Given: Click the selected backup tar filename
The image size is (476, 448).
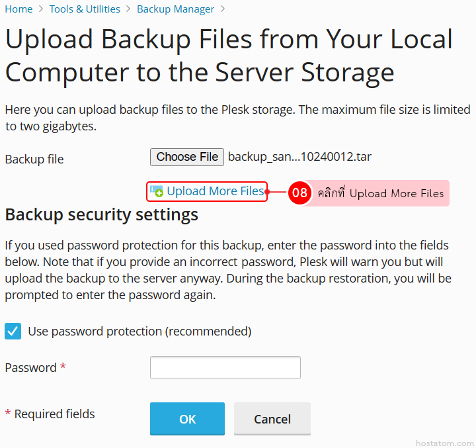Looking at the screenshot, I should tap(299, 157).
